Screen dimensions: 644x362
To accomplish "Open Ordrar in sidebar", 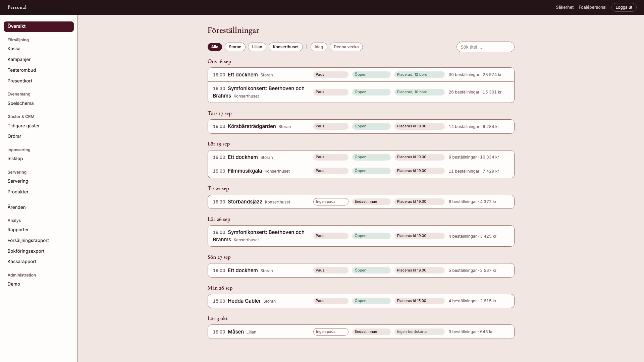I will coord(39,136).
